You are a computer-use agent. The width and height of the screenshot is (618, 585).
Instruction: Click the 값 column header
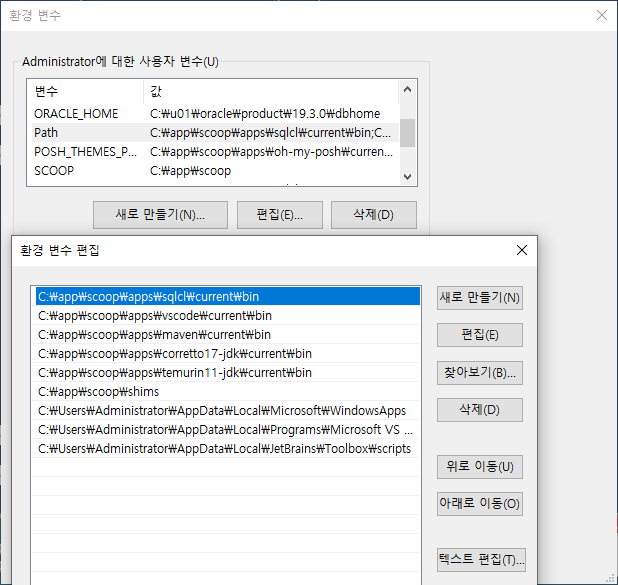(x=271, y=92)
